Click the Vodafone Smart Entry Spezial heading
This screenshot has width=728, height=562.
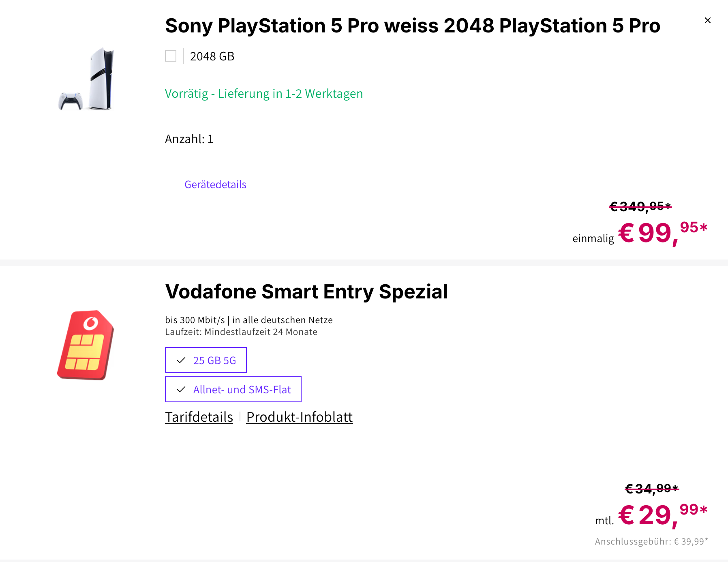306,292
